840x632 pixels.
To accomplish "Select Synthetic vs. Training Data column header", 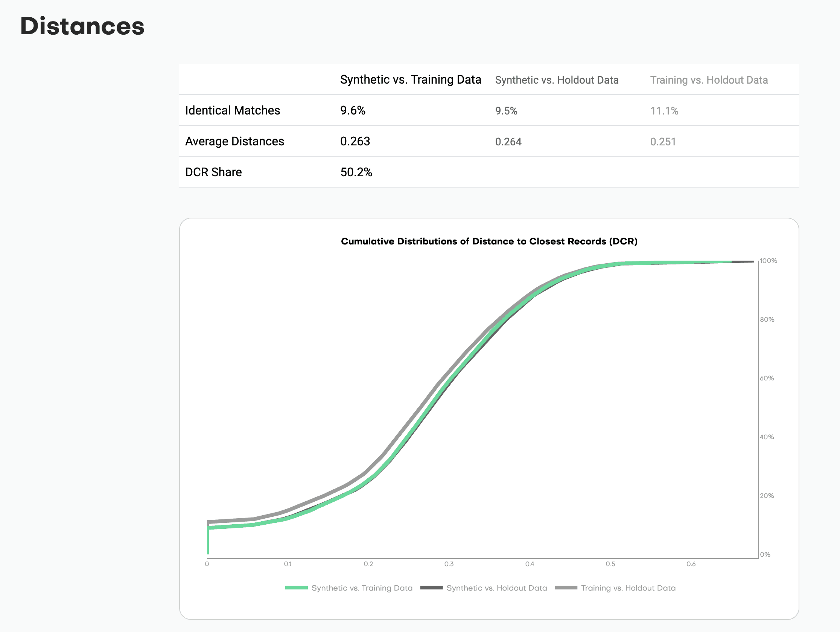I will tap(410, 80).
